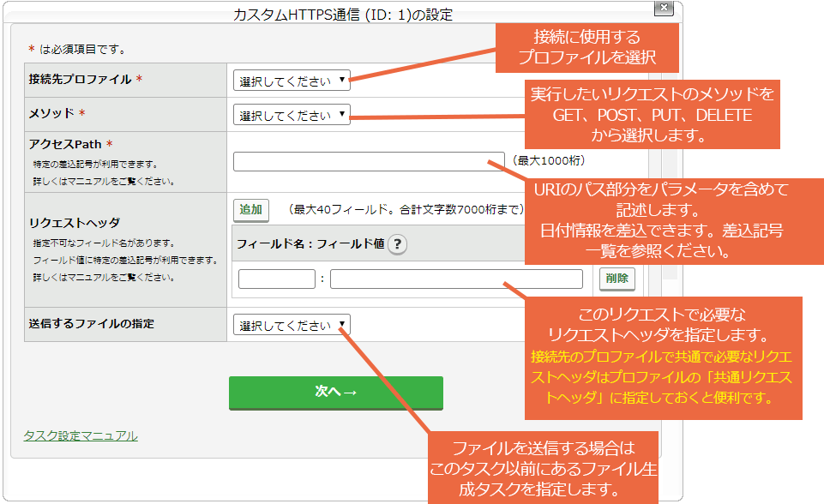
Task: Focus the header field value input
Action: (456, 279)
